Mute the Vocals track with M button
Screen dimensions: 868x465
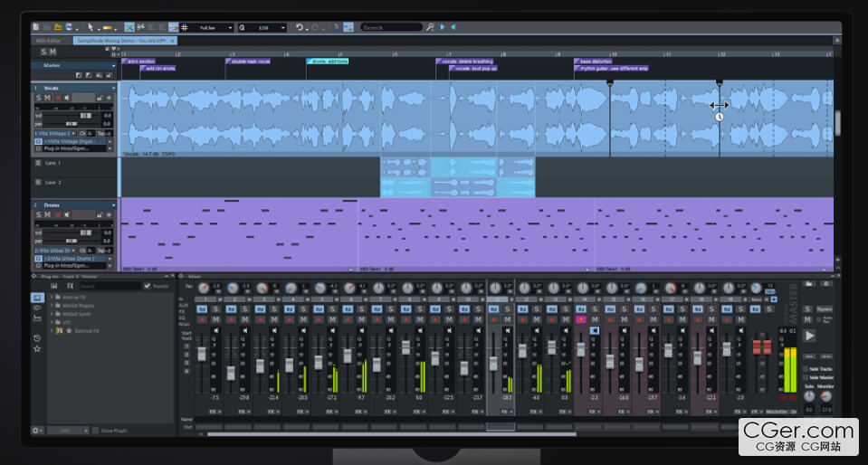click(x=48, y=98)
